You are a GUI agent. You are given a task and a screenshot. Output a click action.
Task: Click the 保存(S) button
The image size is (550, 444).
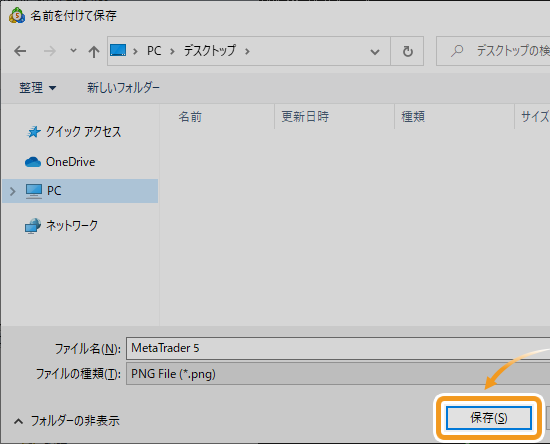(x=489, y=418)
